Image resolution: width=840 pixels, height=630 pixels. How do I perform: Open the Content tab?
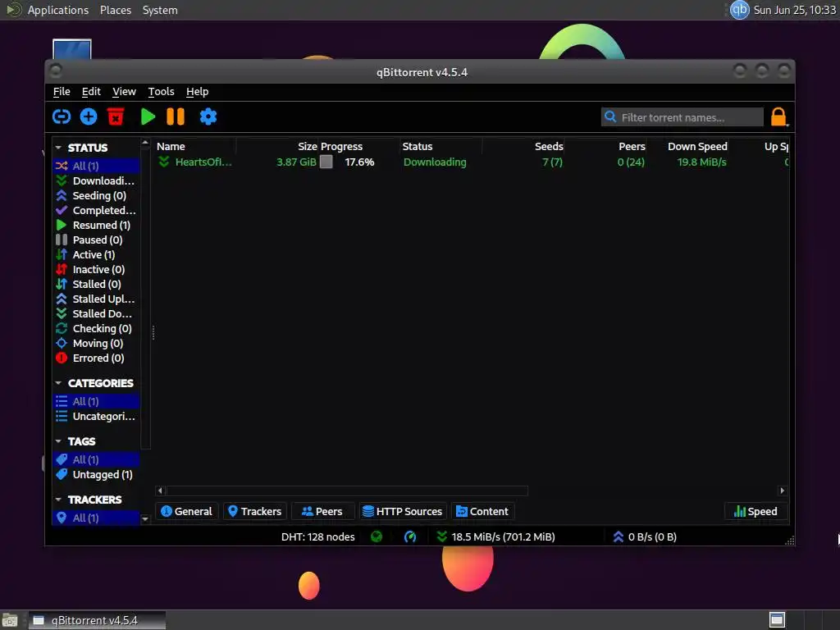pyautogui.click(x=483, y=511)
